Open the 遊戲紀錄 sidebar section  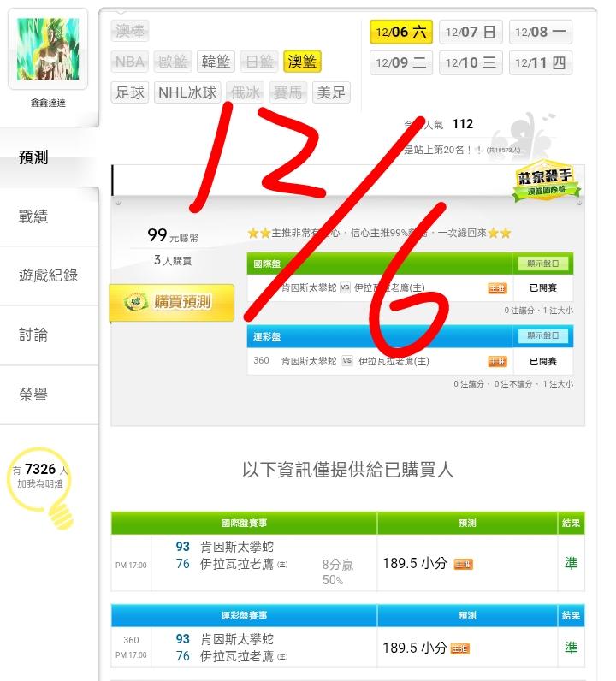(49, 275)
